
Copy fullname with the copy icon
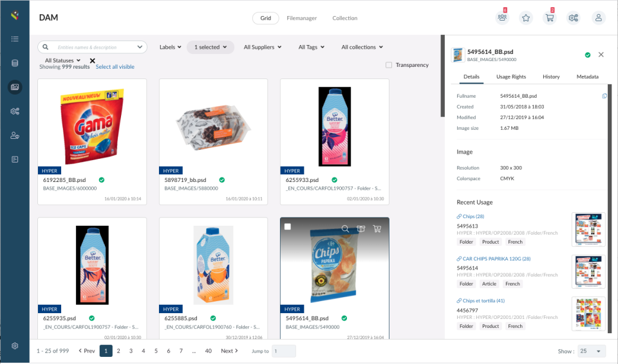(604, 96)
